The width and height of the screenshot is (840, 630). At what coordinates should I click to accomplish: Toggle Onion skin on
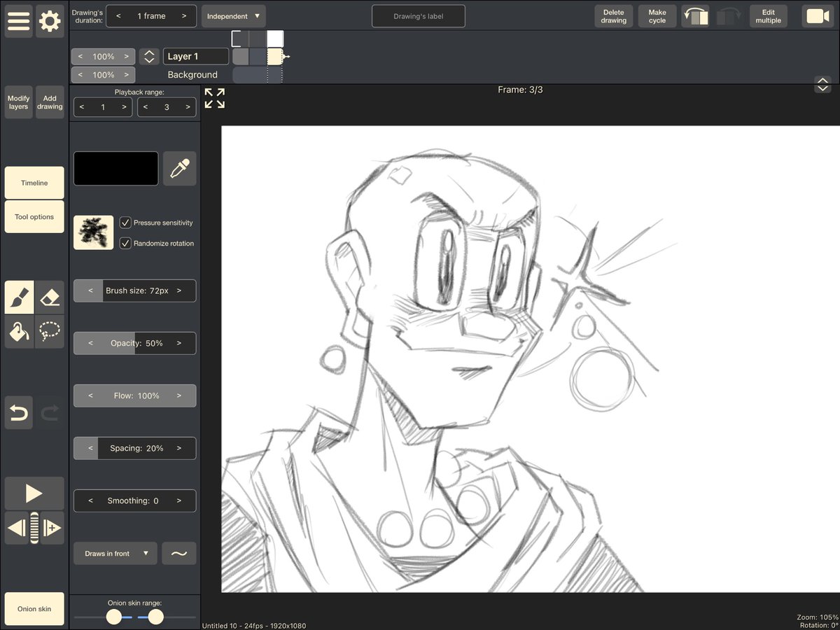(34, 608)
